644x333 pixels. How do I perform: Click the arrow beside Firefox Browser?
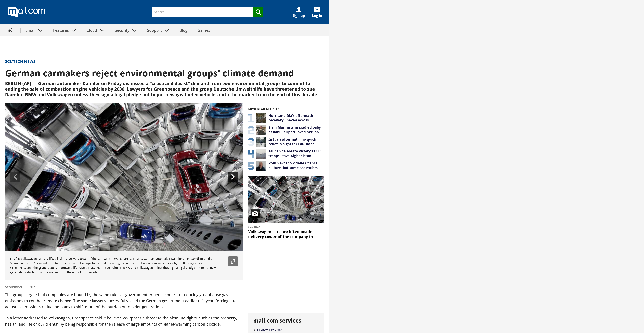[254, 330]
